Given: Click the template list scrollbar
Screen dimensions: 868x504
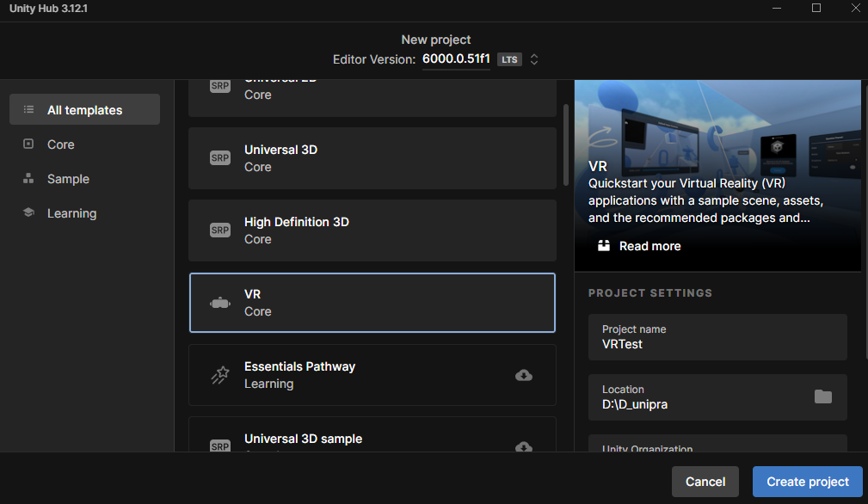Looking at the screenshot, I should (x=566, y=145).
